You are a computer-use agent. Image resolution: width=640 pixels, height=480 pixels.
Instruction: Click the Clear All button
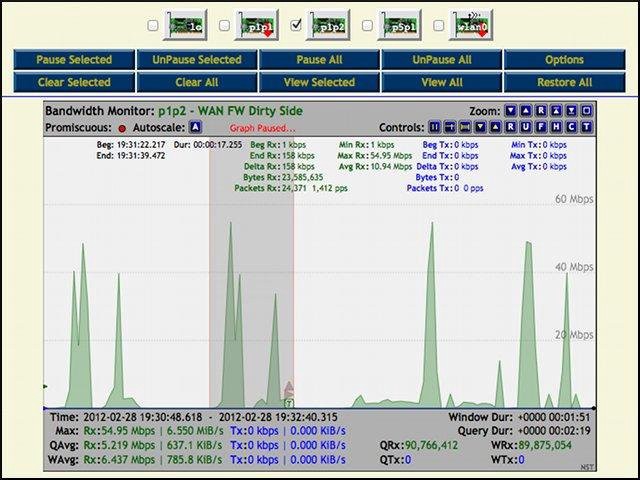(x=197, y=82)
